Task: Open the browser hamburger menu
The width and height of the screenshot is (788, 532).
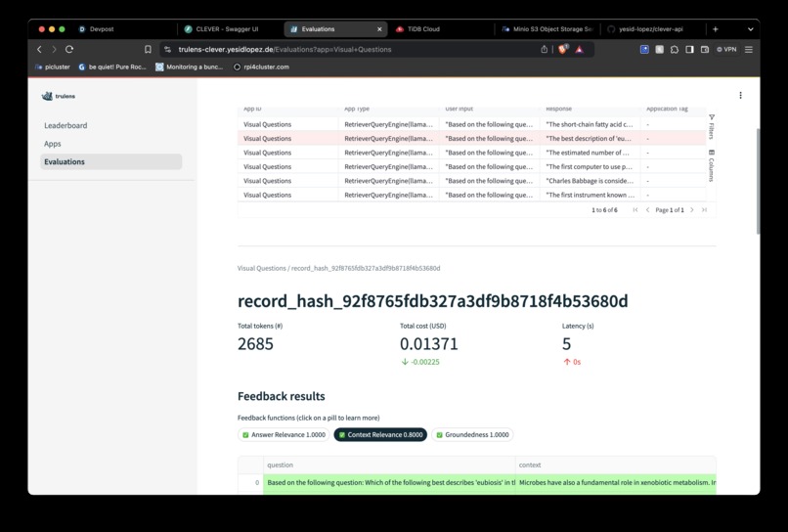Action: [x=749, y=49]
